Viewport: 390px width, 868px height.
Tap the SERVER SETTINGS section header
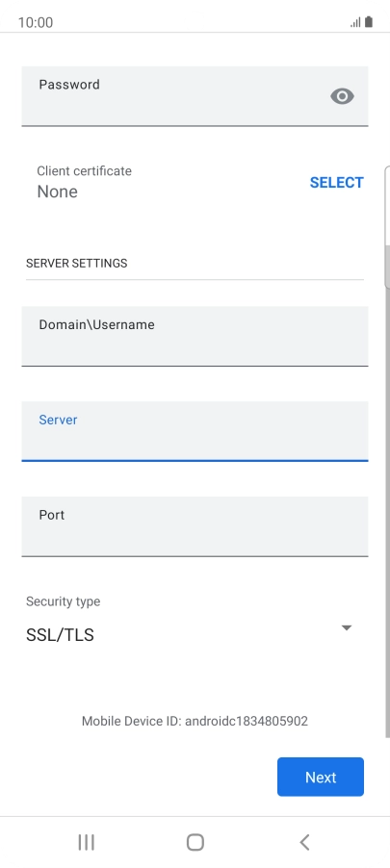click(x=76, y=263)
